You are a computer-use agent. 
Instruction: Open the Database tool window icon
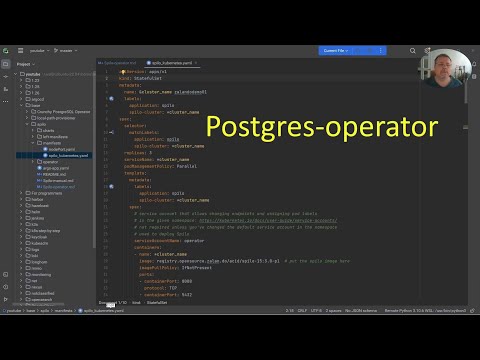point(474,77)
